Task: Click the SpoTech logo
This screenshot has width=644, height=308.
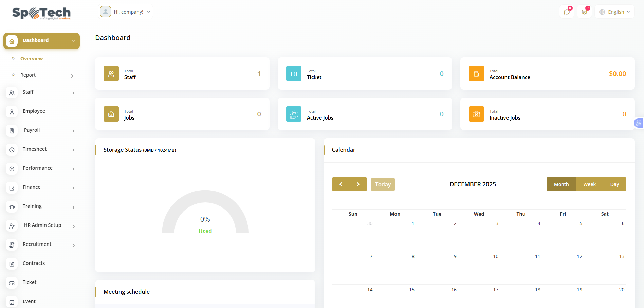Action: [41, 13]
